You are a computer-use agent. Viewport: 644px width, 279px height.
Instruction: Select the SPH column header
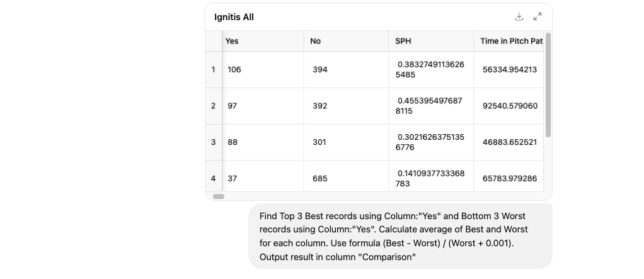(431, 41)
